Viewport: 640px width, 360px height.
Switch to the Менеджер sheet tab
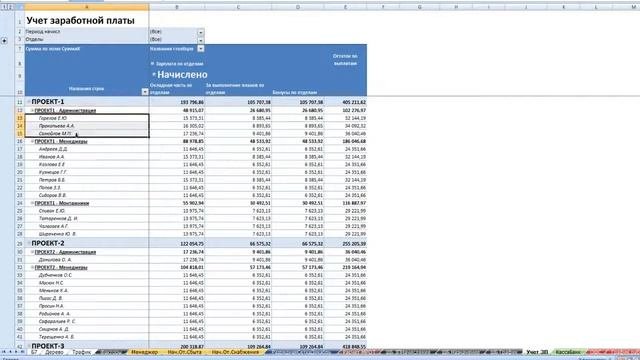coord(144,352)
